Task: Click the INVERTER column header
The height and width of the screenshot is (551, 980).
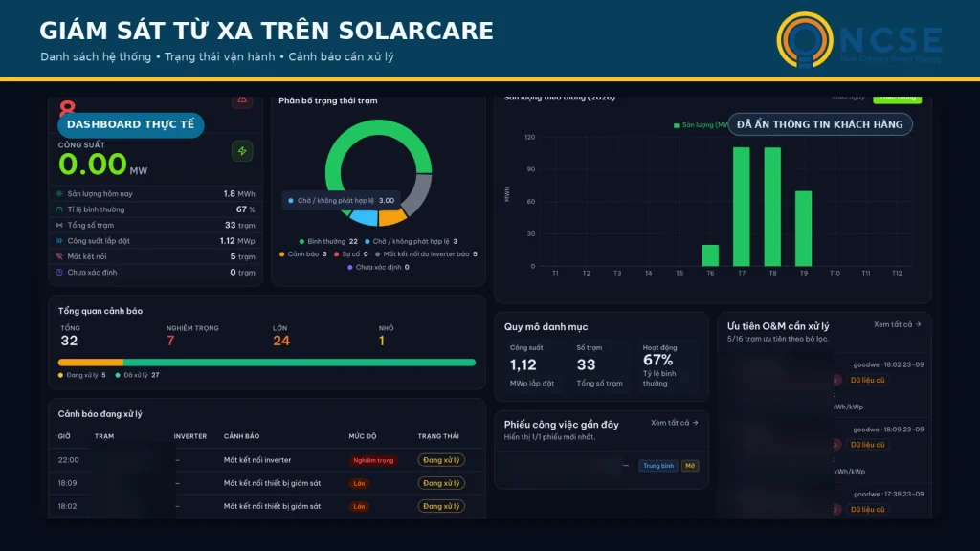Action: point(190,436)
